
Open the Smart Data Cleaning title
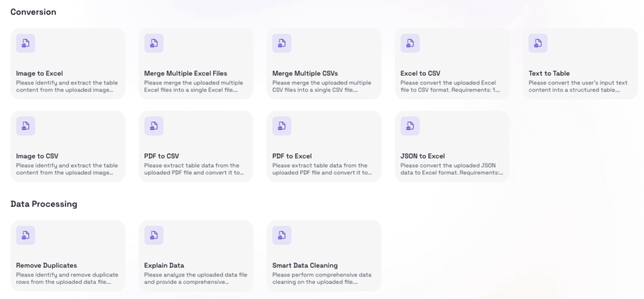tap(305, 266)
